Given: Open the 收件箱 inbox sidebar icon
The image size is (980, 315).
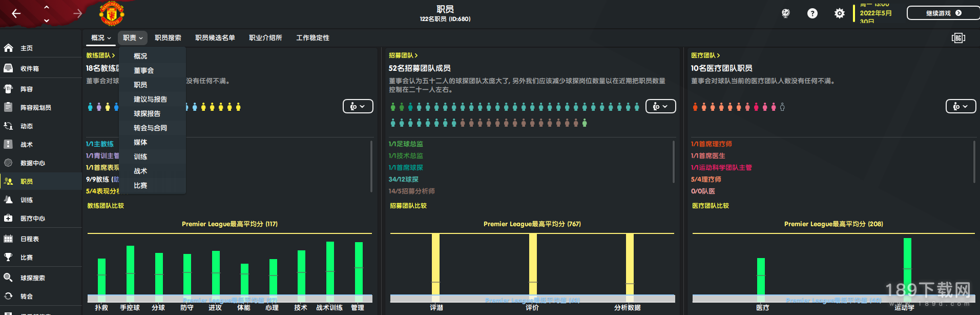Looking at the screenshot, I should coord(8,68).
